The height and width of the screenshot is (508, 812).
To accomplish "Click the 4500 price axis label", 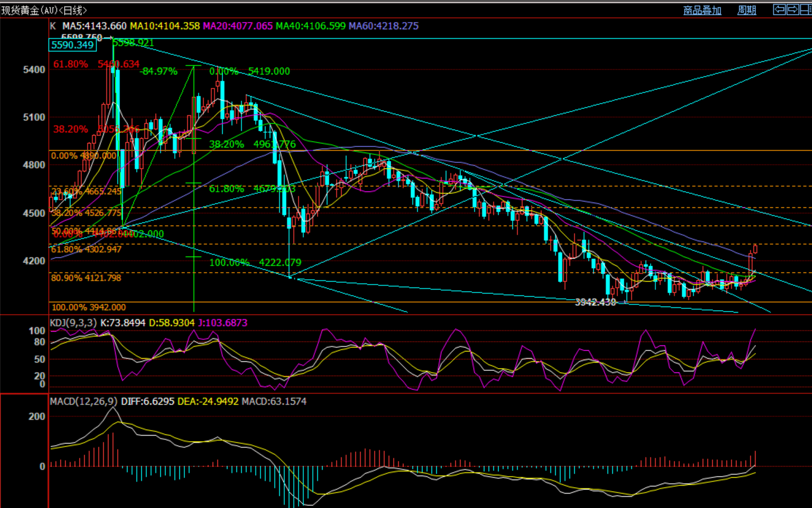I will point(34,213).
